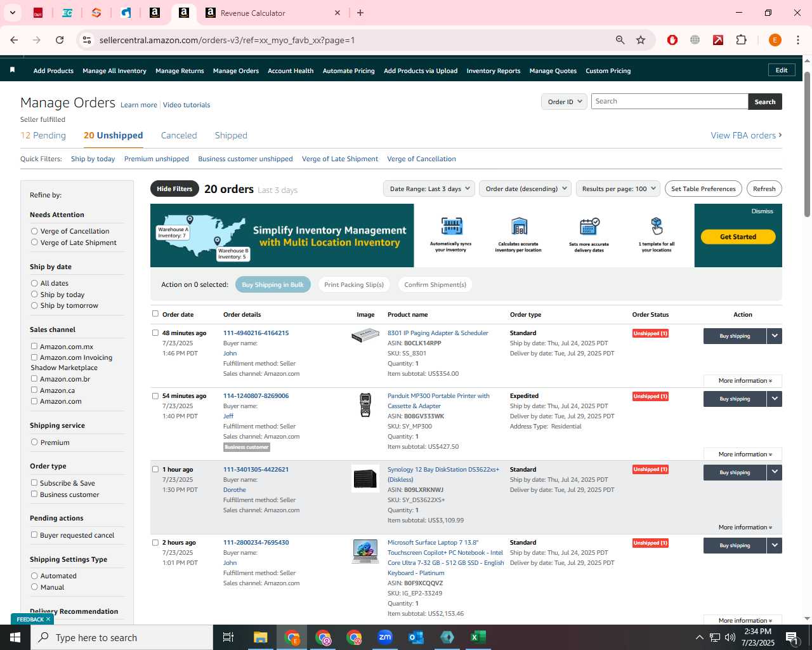Select the Verge of Late Shipment radio
The width and height of the screenshot is (812, 650).
34,242
